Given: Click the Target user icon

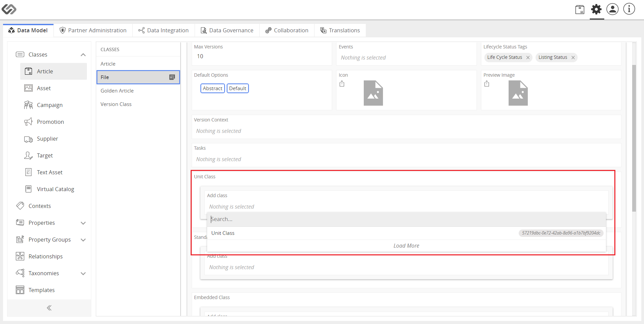Looking at the screenshot, I should (29, 155).
